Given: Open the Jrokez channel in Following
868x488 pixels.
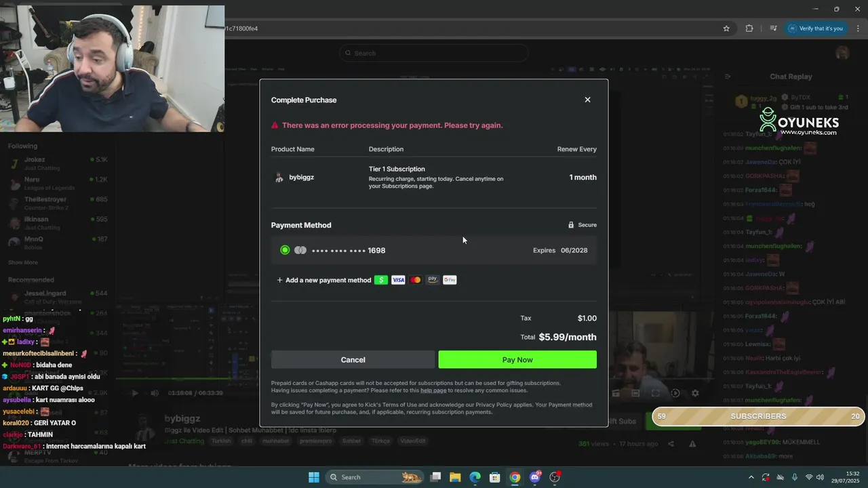Looking at the screenshot, I should tap(58, 163).
